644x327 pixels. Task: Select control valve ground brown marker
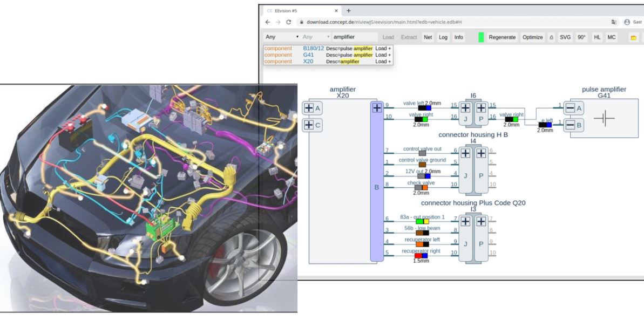tap(422, 165)
